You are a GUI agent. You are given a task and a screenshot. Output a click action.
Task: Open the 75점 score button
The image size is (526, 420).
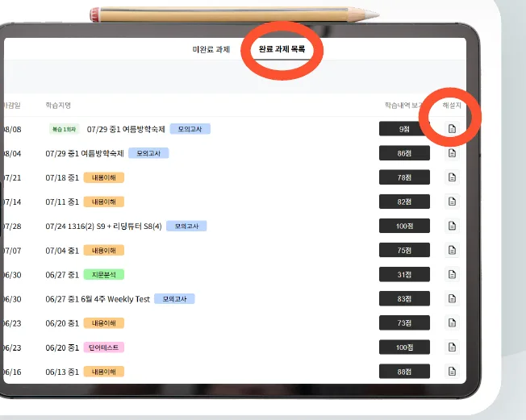click(x=404, y=250)
